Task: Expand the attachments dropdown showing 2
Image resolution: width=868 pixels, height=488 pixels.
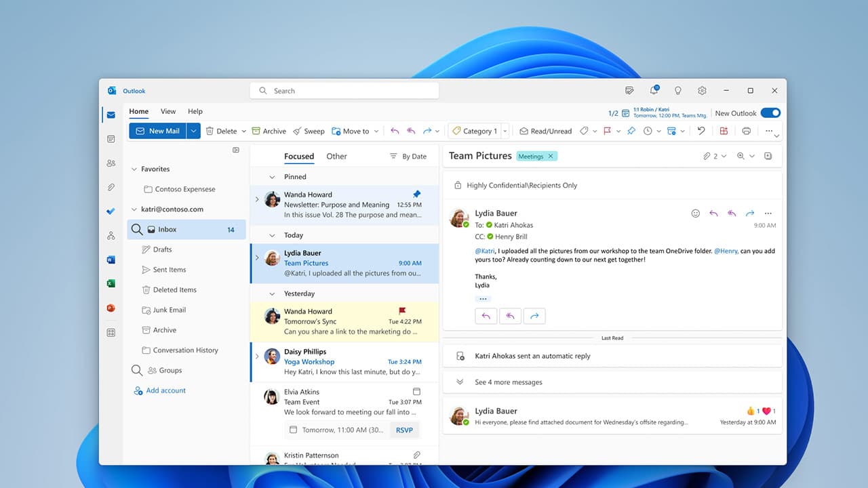Action: [715, 156]
